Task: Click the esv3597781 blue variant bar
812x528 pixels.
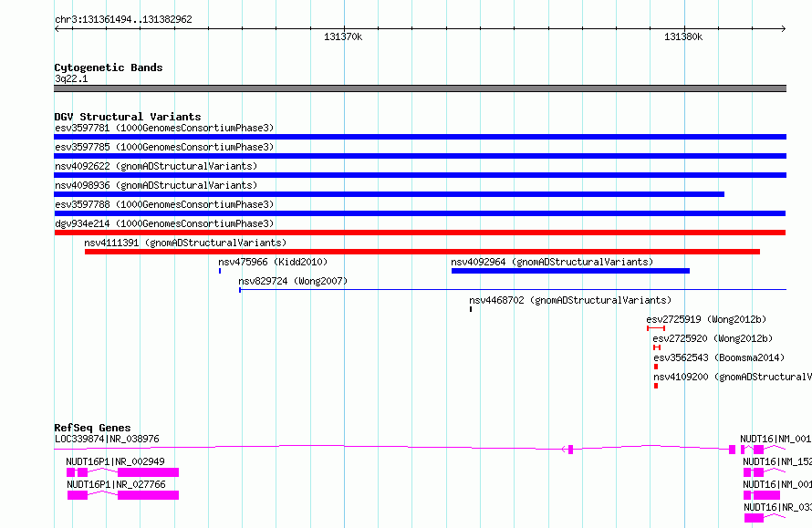Action: point(420,137)
